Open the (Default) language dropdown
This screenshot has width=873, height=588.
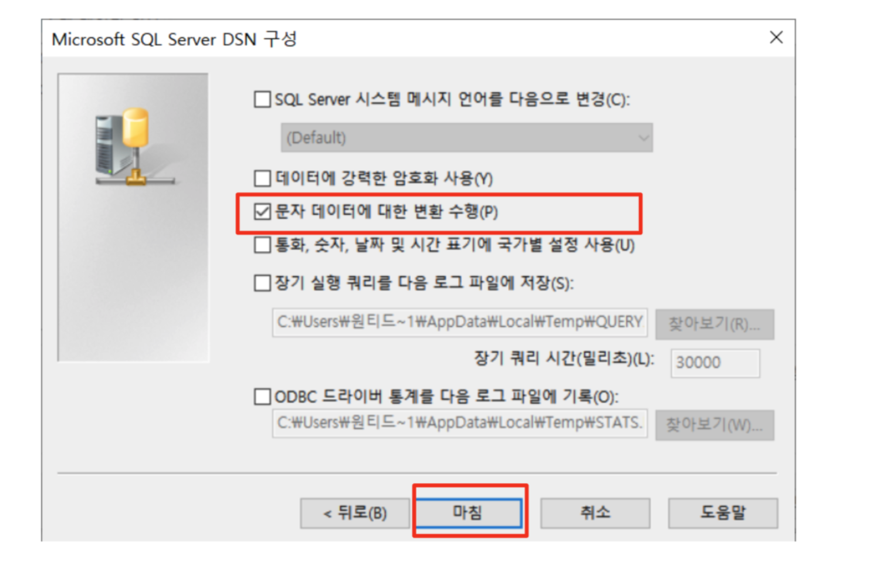pos(466,138)
